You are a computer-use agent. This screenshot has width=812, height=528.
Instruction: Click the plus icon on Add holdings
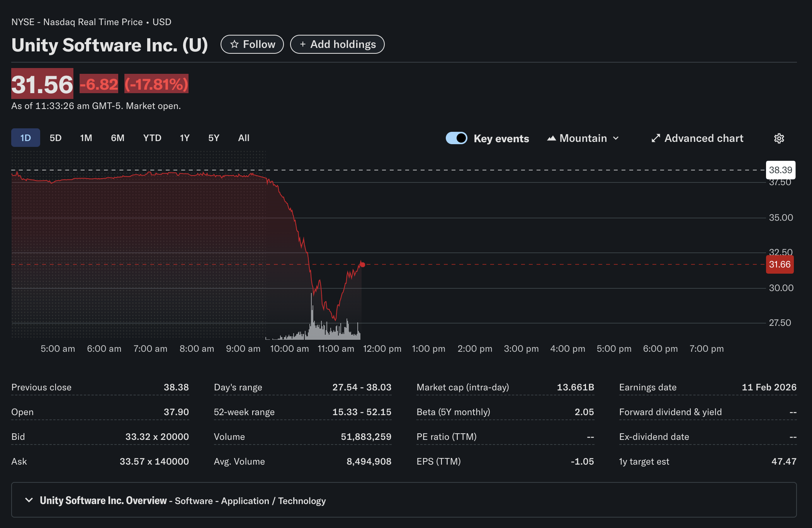pos(303,44)
